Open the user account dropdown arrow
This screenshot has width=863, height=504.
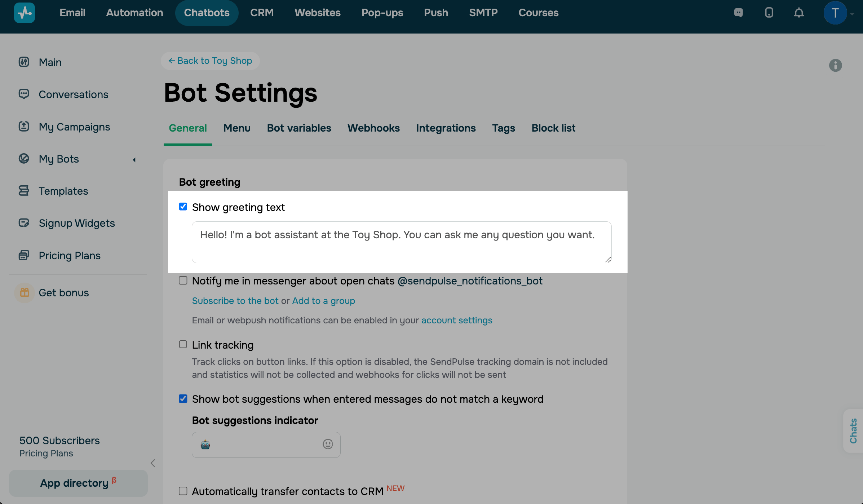coord(852,14)
